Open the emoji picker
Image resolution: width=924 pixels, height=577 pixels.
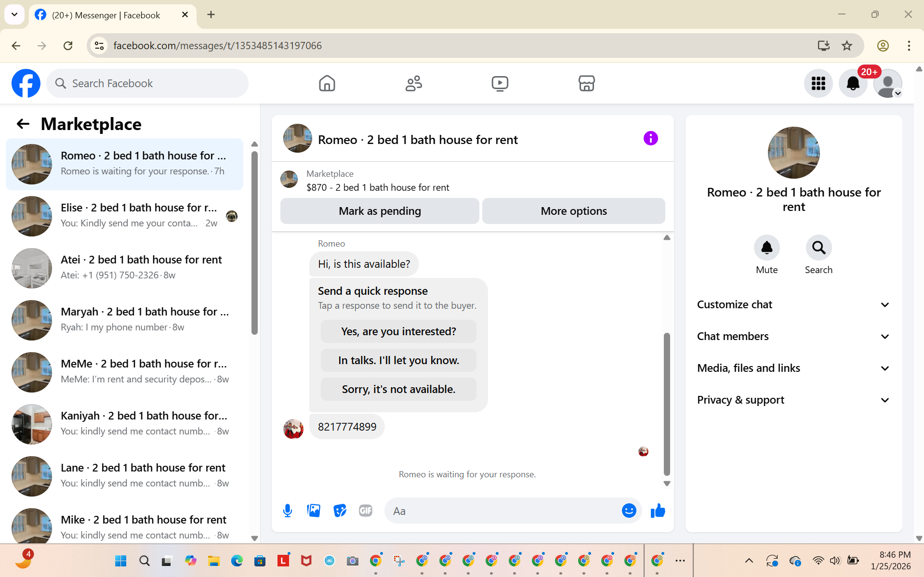[629, 511]
